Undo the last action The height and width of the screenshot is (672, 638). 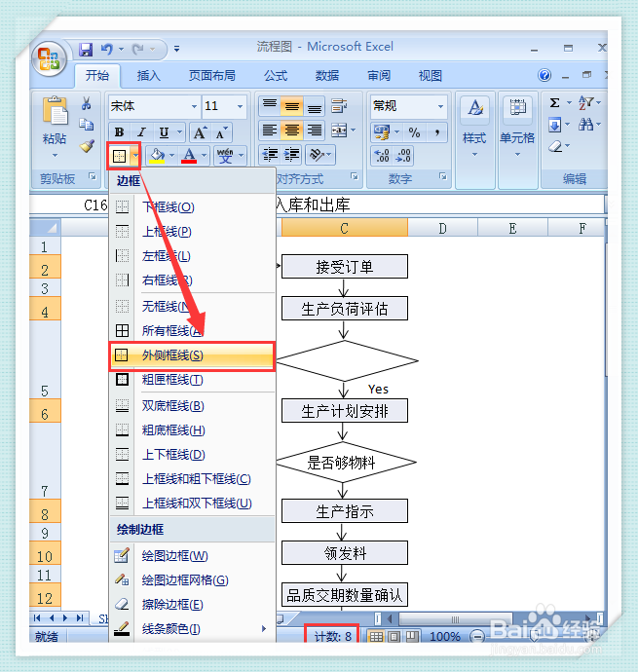coord(106,50)
